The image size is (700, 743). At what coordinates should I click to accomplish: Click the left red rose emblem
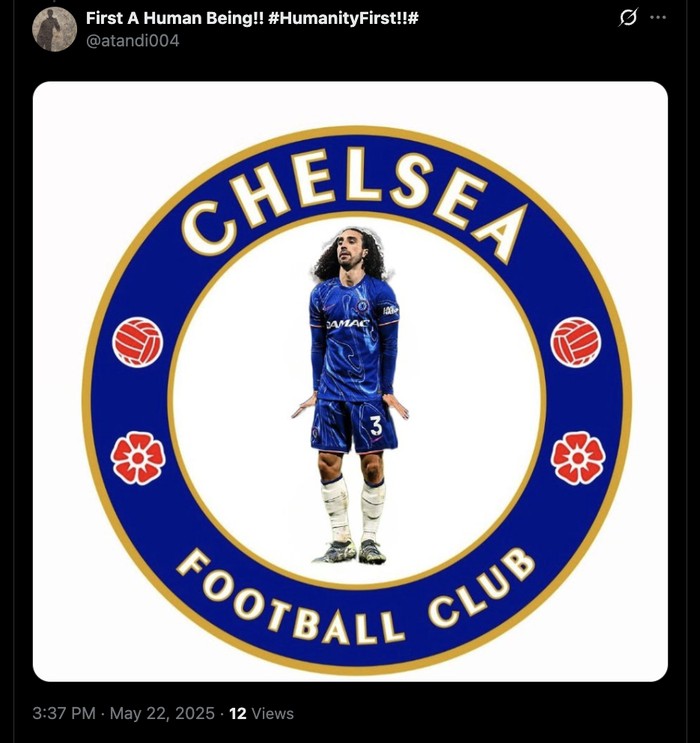coord(138,458)
